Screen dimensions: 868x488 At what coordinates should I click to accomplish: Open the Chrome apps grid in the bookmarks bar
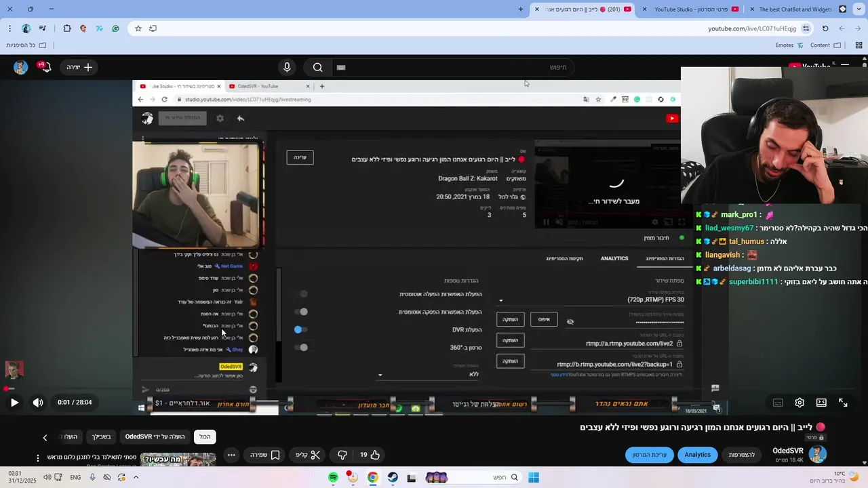859,45
